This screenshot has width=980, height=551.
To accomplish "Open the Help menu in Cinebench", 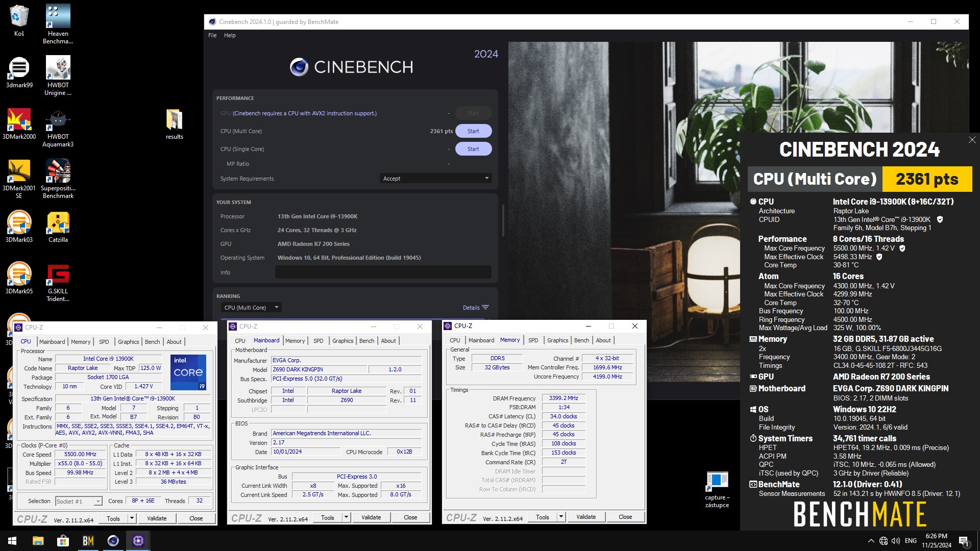I will (x=230, y=35).
